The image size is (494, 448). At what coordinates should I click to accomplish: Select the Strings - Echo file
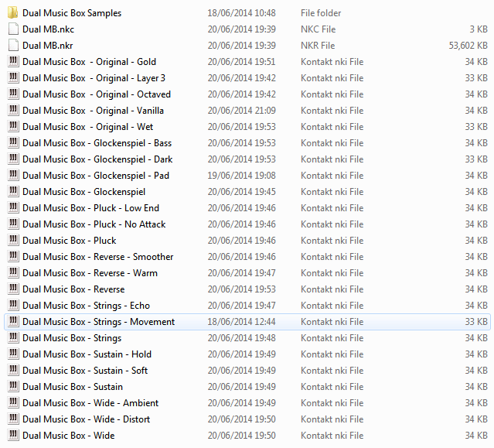86,306
